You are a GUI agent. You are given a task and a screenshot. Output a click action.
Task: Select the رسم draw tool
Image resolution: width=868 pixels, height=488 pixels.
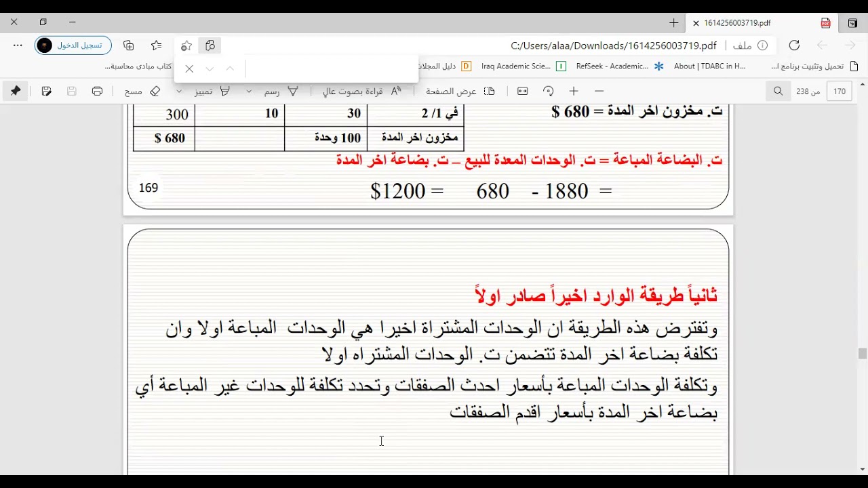tap(281, 91)
